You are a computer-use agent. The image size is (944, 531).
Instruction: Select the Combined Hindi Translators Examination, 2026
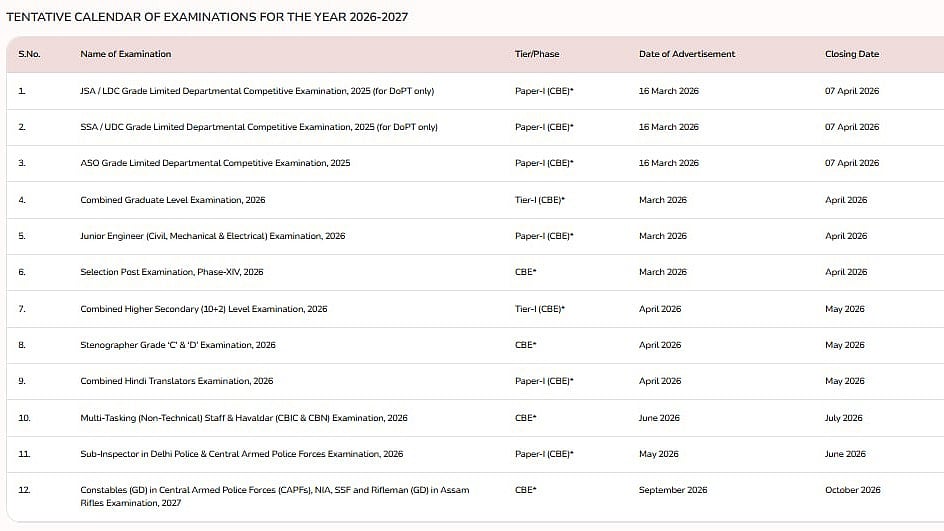(x=176, y=381)
